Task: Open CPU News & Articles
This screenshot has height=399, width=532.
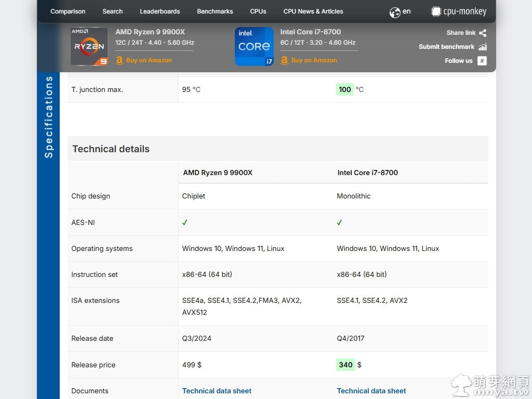Action: click(313, 11)
